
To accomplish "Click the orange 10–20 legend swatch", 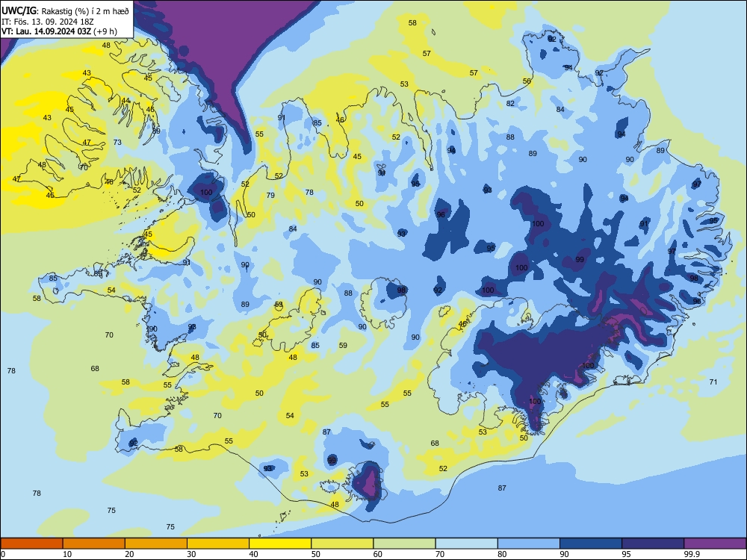I will click(x=94, y=544).
